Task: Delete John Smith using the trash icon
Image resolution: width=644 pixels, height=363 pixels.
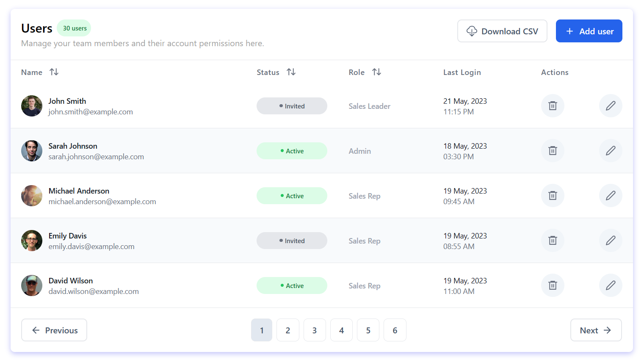Action: 553,106
